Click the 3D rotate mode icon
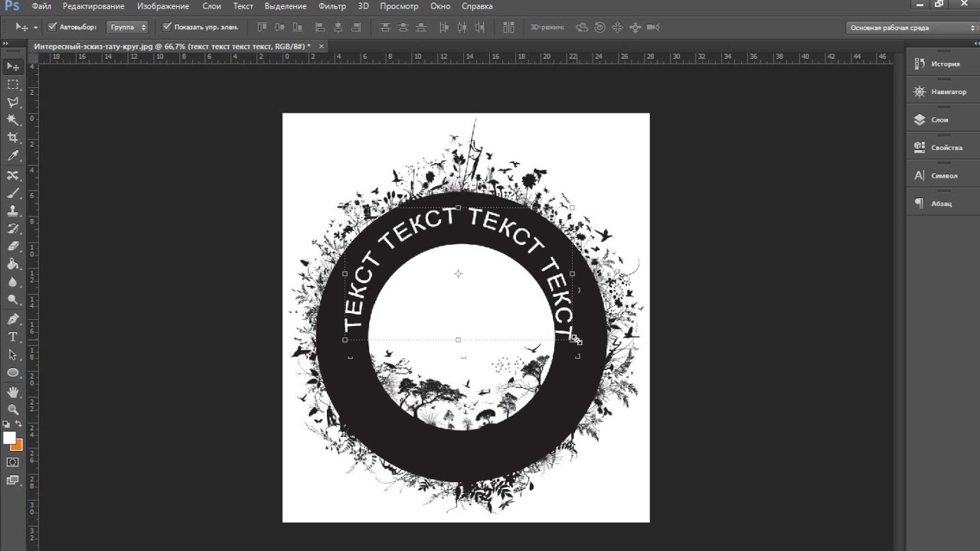 click(582, 28)
